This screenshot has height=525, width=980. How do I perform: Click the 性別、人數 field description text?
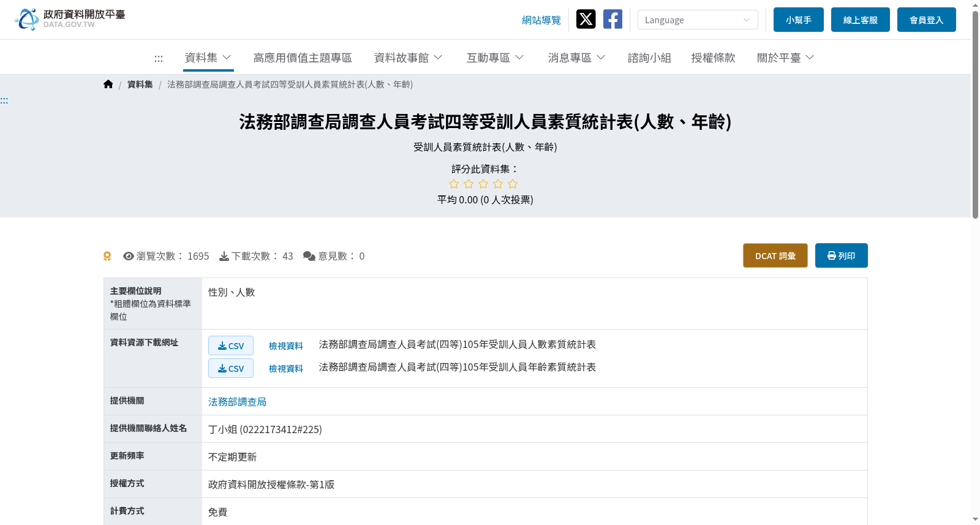232,292
